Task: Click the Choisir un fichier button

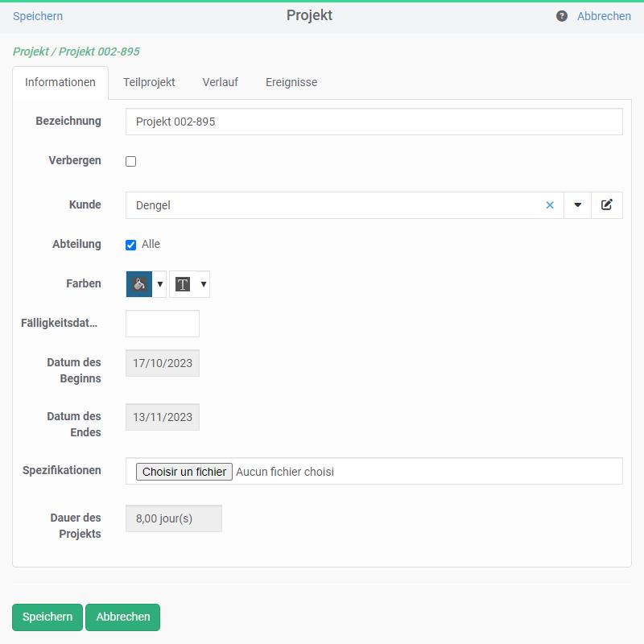Action: [184, 472]
